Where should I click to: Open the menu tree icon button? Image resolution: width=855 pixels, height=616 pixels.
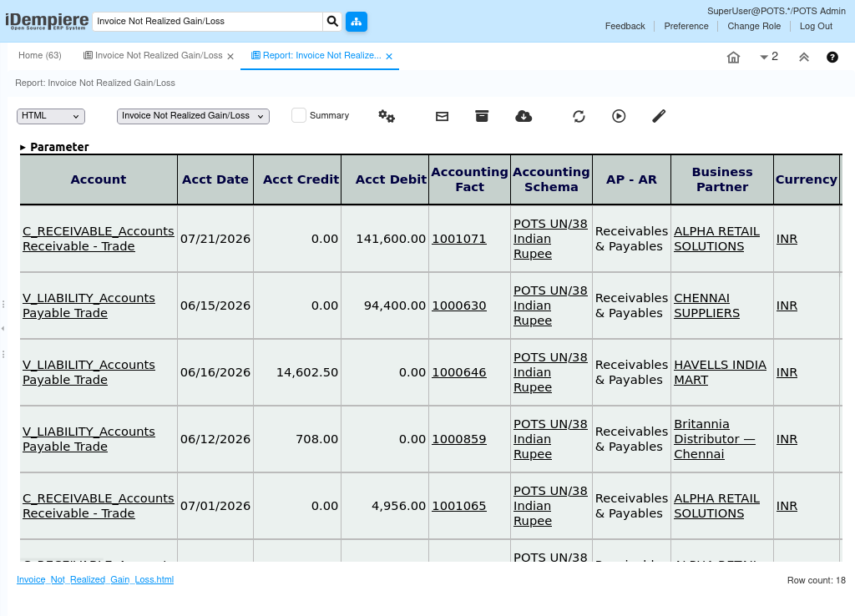coord(356,21)
